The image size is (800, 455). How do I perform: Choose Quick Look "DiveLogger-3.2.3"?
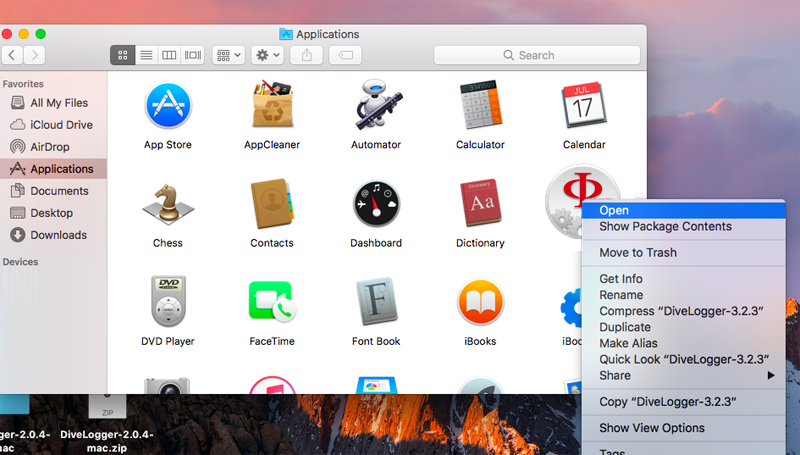pyautogui.click(x=683, y=359)
